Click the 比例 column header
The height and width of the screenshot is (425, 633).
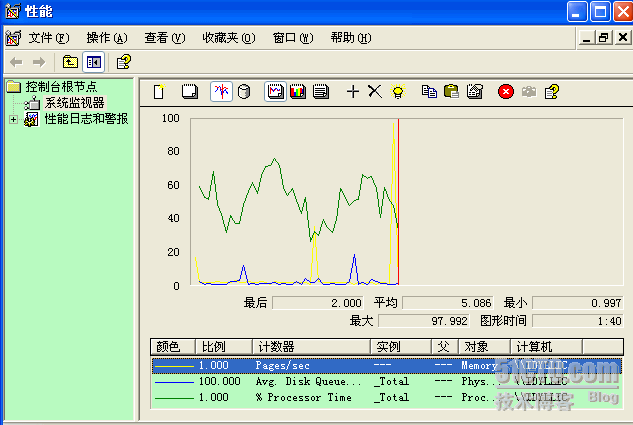(224, 347)
